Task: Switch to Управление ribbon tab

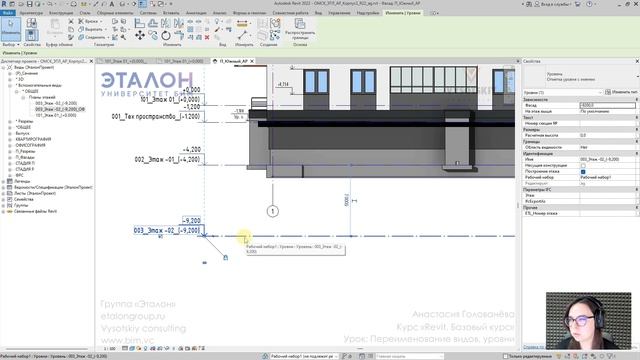Action: point(339,13)
